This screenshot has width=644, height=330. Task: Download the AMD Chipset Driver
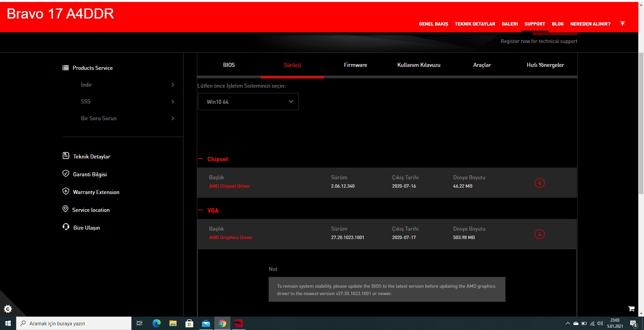click(x=539, y=183)
